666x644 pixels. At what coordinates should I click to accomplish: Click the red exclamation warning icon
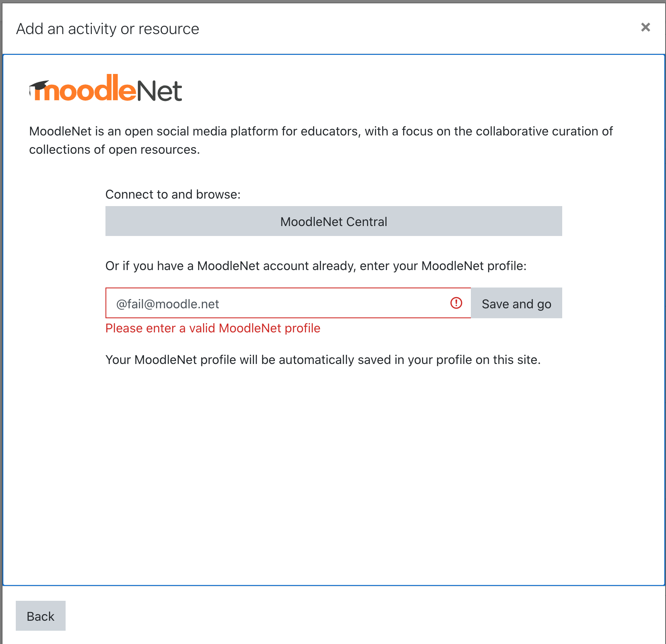(456, 303)
